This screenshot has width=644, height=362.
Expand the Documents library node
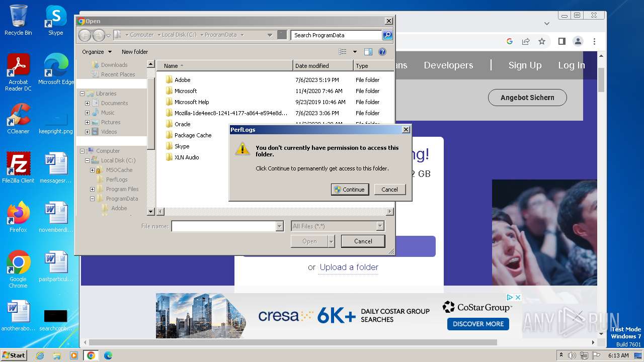tap(87, 103)
